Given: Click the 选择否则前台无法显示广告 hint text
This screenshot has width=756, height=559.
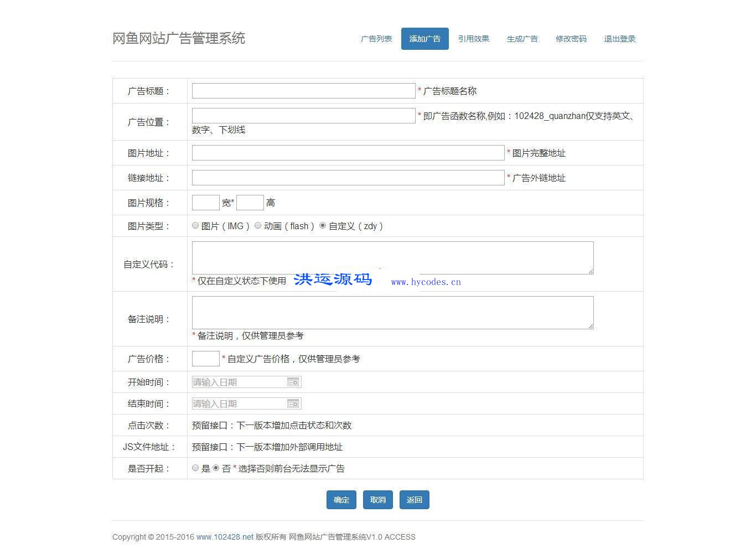Looking at the screenshot, I should pos(292,468).
